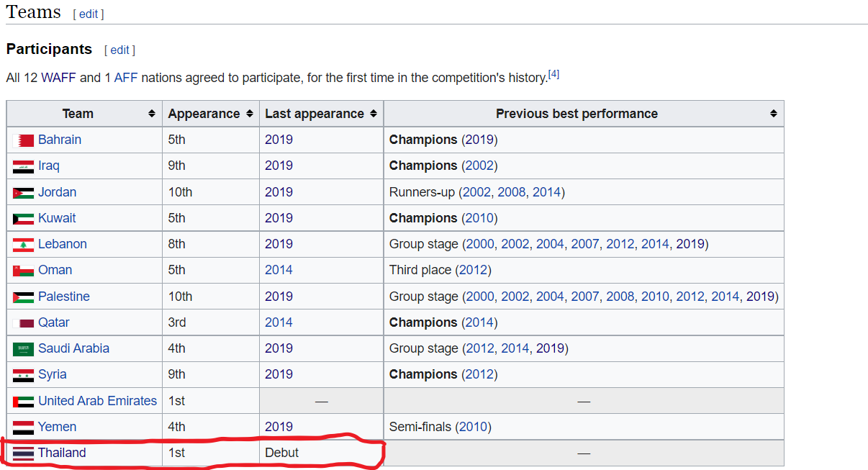This screenshot has height=470, width=868.
Task: Sort table by Appearance column arrows
Action: [x=249, y=114]
